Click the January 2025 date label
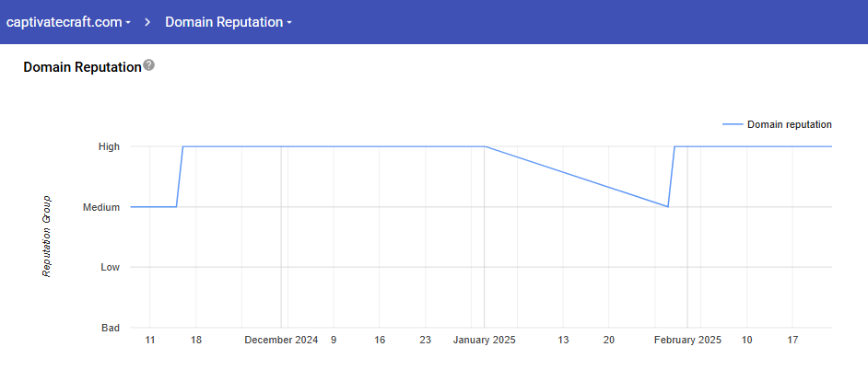The width and height of the screenshot is (868, 370). tap(485, 340)
